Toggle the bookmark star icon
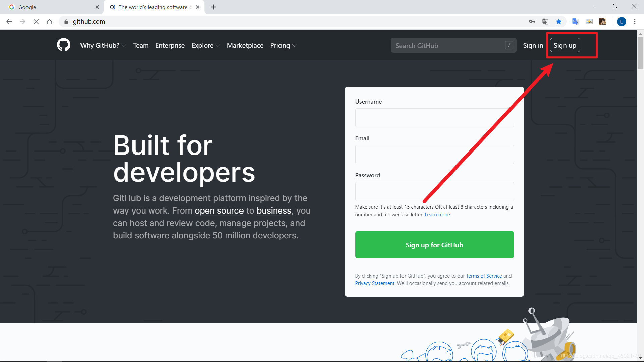644x362 pixels. coord(559,22)
